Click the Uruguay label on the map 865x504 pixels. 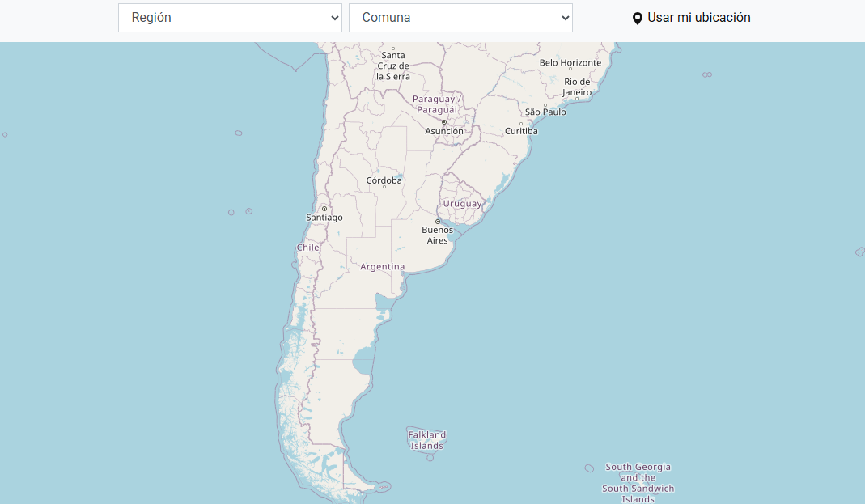pyautogui.click(x=462, y=204)
